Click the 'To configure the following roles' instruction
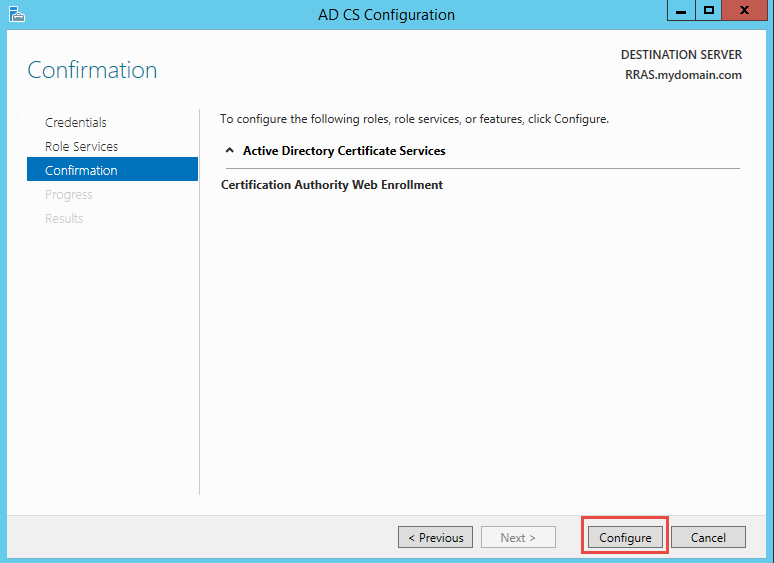 (x=415, y=119)
